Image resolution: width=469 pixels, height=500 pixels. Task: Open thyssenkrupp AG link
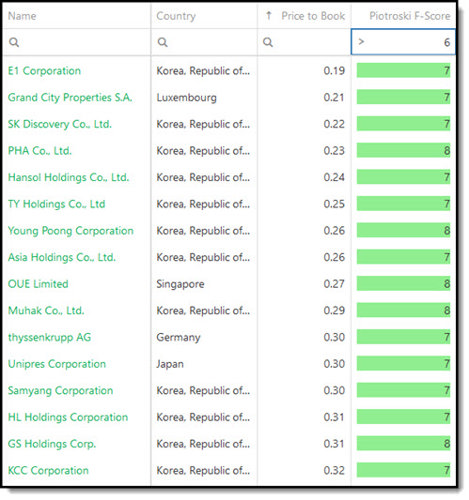point(49,337)
